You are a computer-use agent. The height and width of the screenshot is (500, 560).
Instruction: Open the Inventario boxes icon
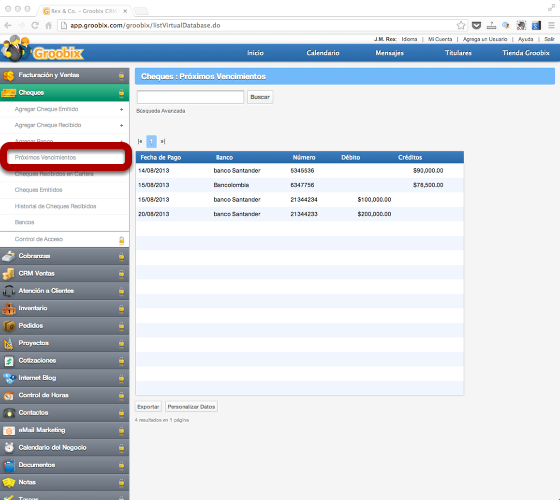pyautogui.click(x=9, y=308)
